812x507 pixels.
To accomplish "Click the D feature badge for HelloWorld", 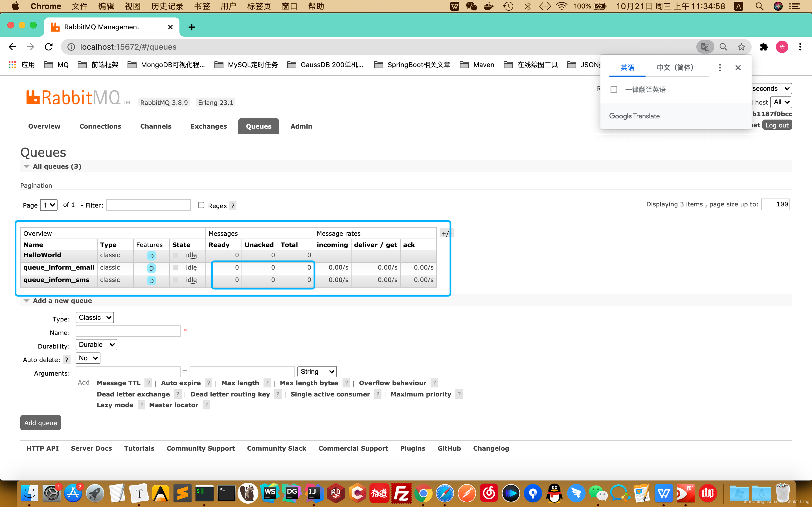I will point(151,256).
